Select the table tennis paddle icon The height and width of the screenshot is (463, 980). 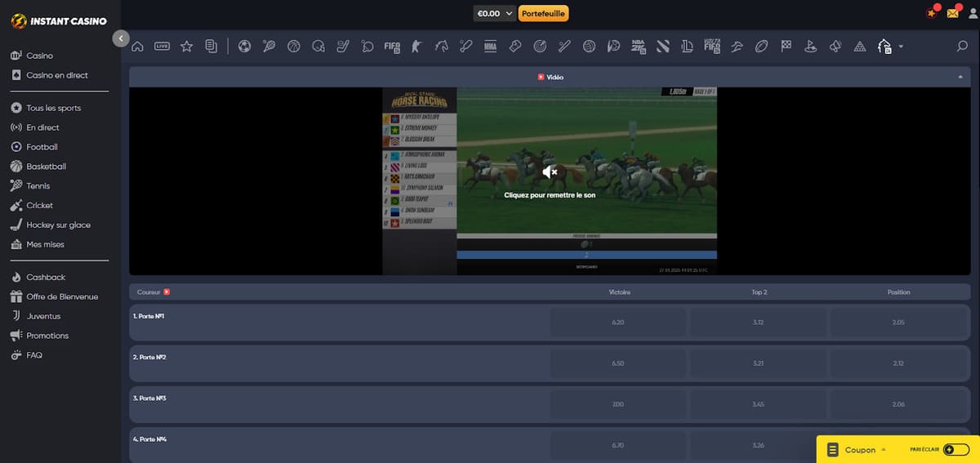367,47
